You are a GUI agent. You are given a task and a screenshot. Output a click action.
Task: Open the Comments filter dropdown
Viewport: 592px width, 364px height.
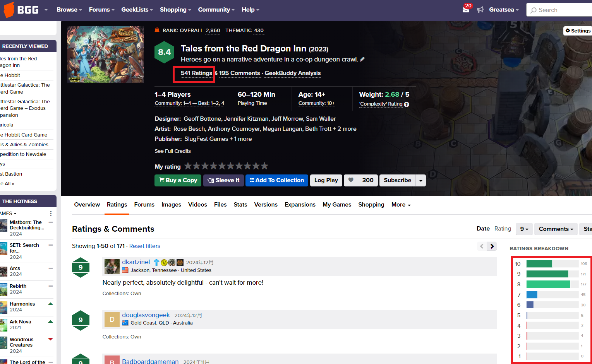click(556, 229)
